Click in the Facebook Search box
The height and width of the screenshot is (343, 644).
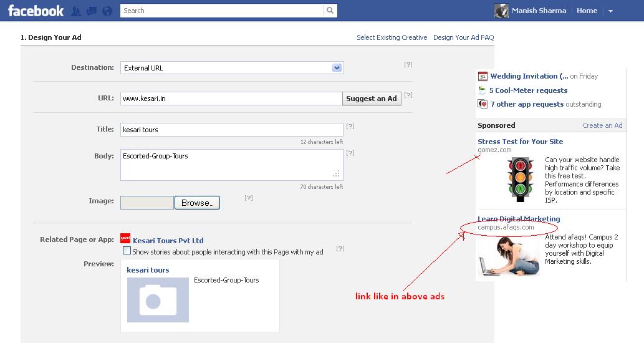[x=222, y=11]
